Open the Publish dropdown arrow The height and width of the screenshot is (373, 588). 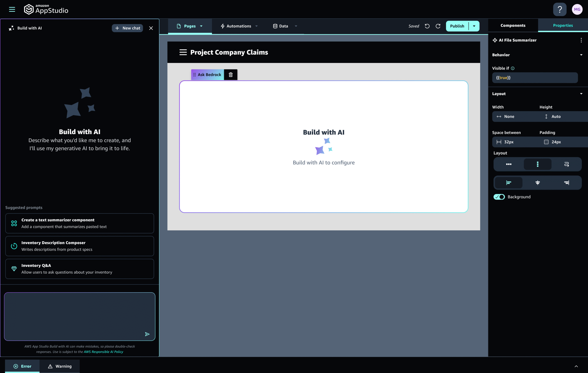pos(474,26)
